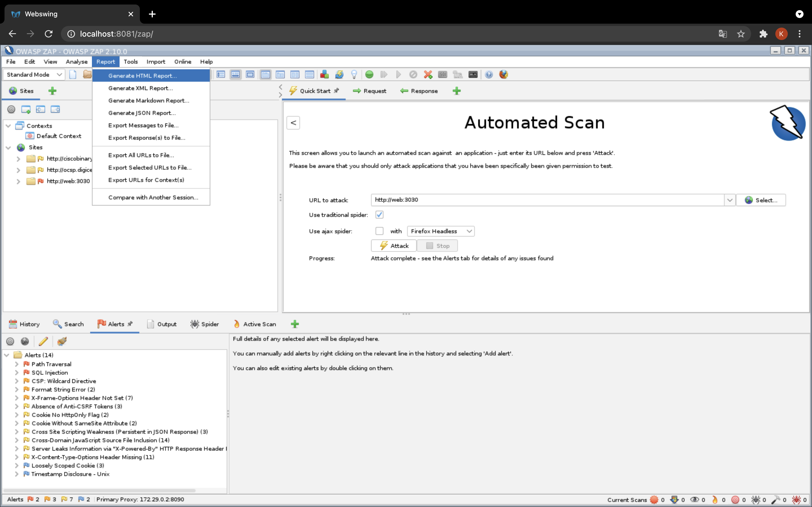
Task: Click the red X break-points toolbar icon
Action: [x=428, y=74]
